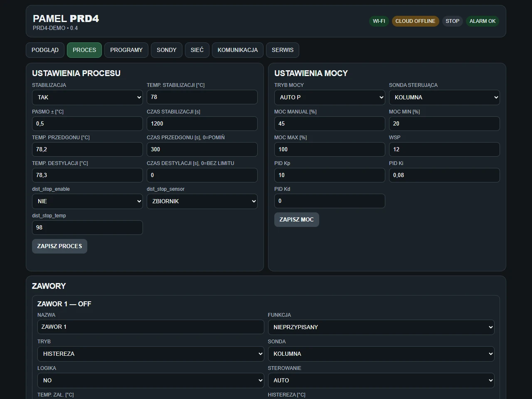
Task: Click the PID Ki input
Action: (444, 175)
